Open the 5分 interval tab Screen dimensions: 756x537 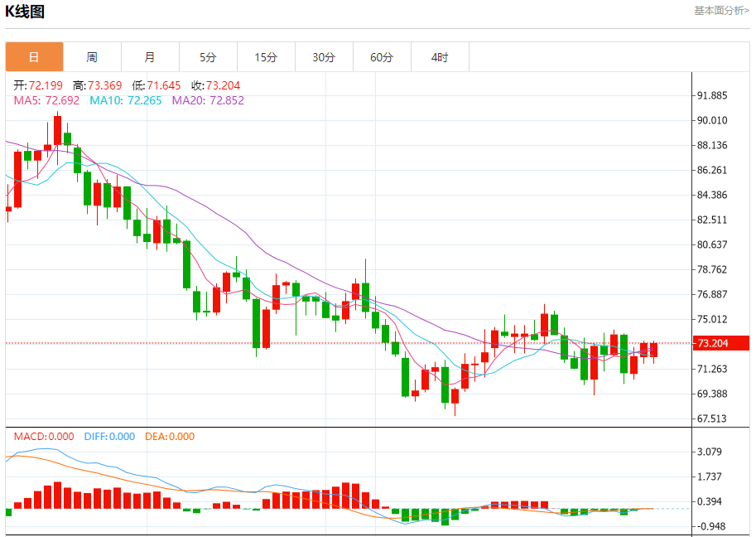[x=208, y=57]
